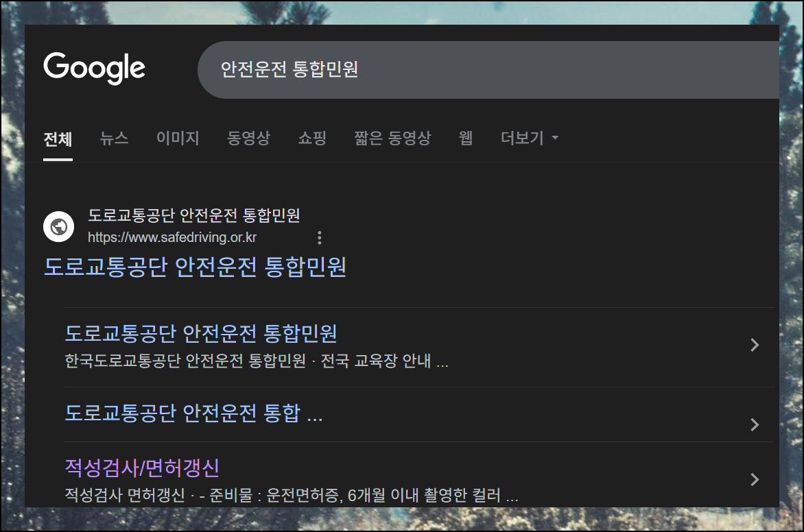Click chevron on the 적성검사/면허갱신 row
804x532 pixels.
coord(754,480)
